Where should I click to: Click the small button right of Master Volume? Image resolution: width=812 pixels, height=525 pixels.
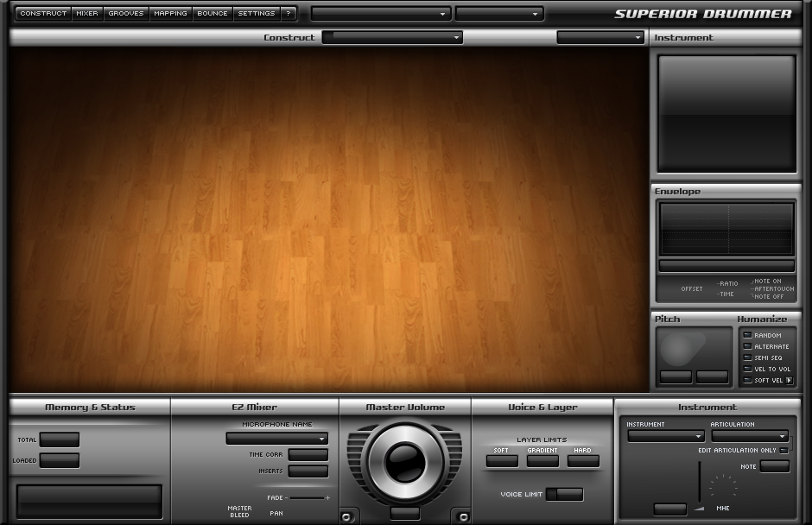(x=463, y=516)
